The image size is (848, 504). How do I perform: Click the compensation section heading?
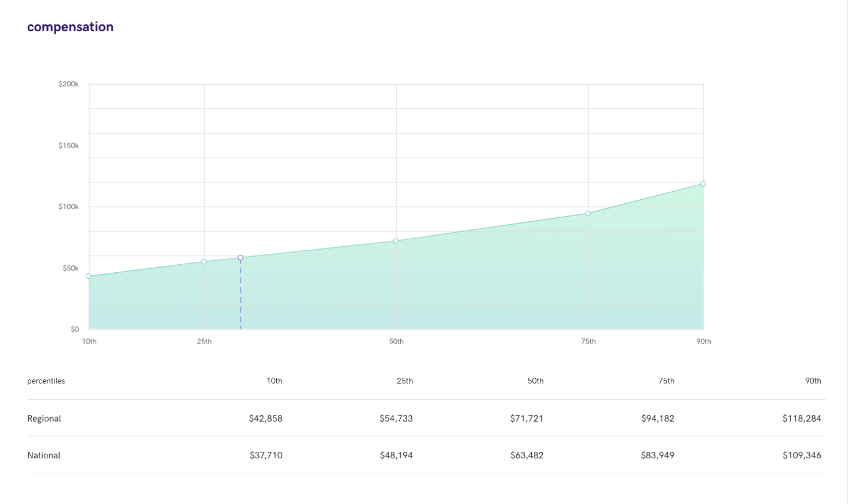pos(70,27)
